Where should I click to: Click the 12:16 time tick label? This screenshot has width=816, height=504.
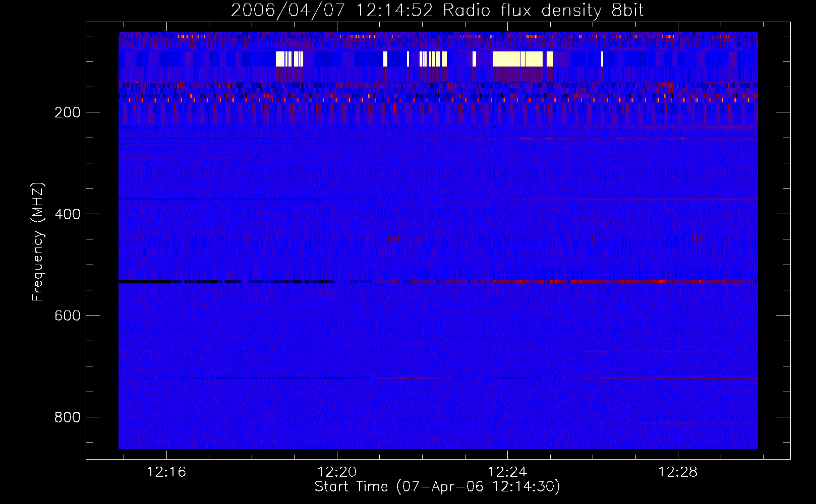166,472
